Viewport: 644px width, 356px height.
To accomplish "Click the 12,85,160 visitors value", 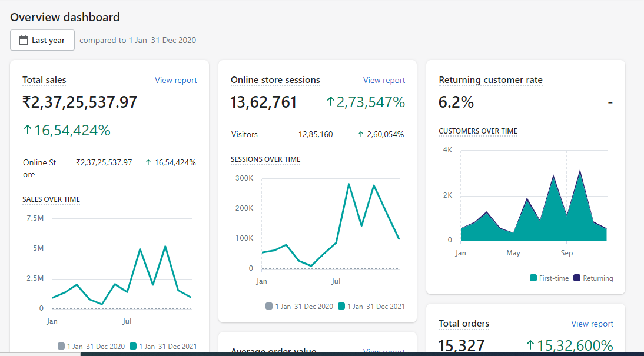I will point(316,134).
